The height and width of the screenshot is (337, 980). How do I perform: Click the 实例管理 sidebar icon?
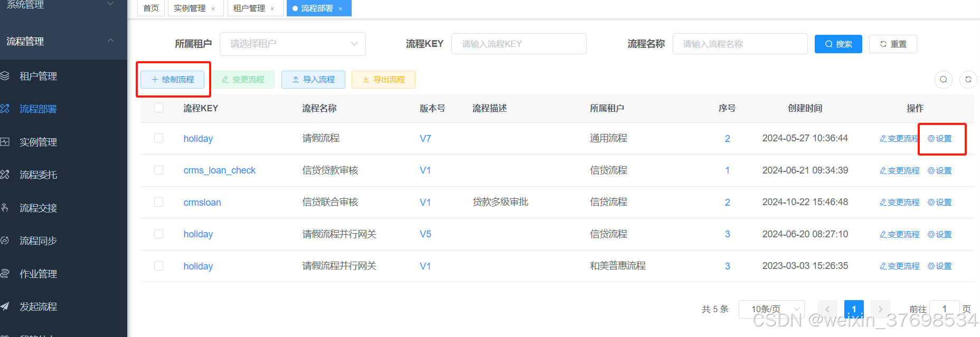click(5, 142)
